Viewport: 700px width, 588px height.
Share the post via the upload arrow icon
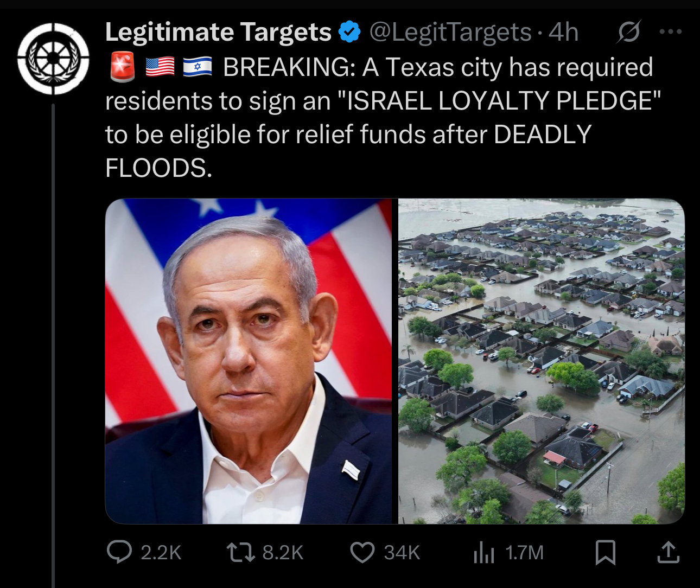tap(669, 552)
